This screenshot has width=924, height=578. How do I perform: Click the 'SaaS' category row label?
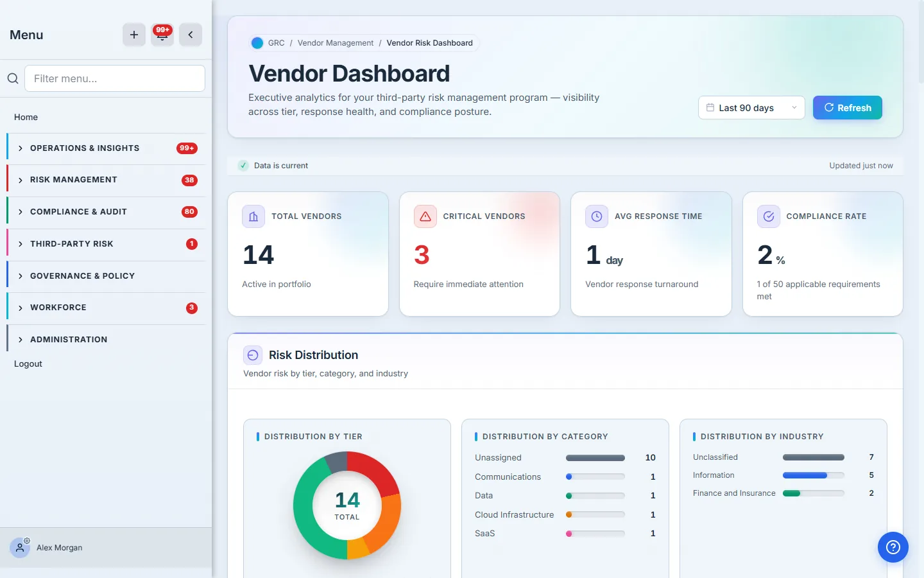(484, 533)
